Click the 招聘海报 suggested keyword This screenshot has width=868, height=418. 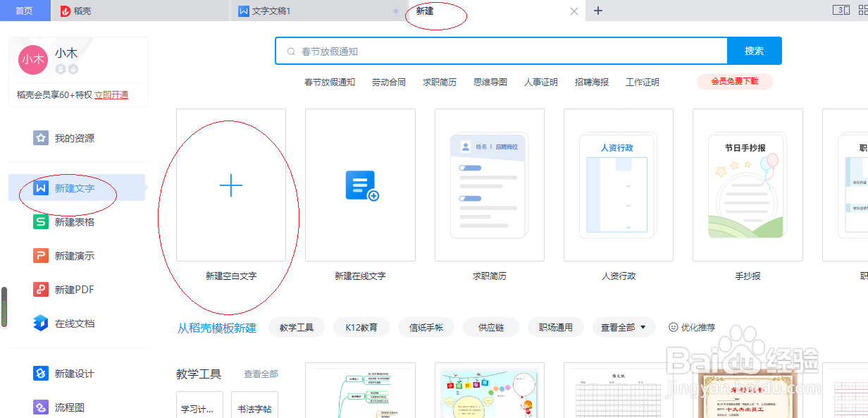[592, 82]
